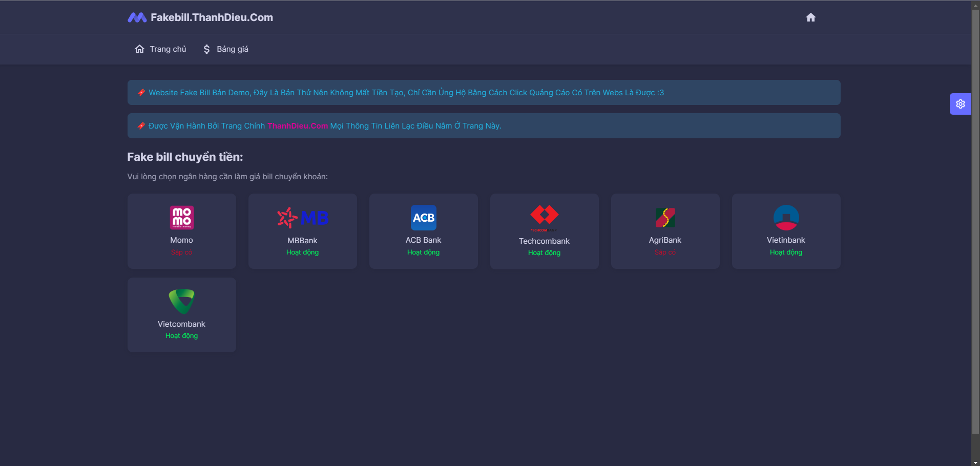The height and width of the screenshot is (466, 980).
Task: Click the vertical page scrollbar
Action: [x=976, y=221]
